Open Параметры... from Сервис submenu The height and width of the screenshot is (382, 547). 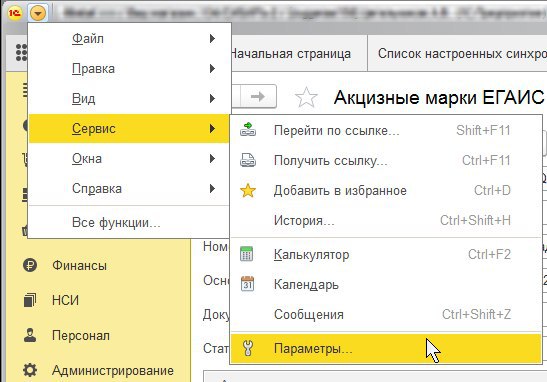pyautogui.click(x=386, y=349)
